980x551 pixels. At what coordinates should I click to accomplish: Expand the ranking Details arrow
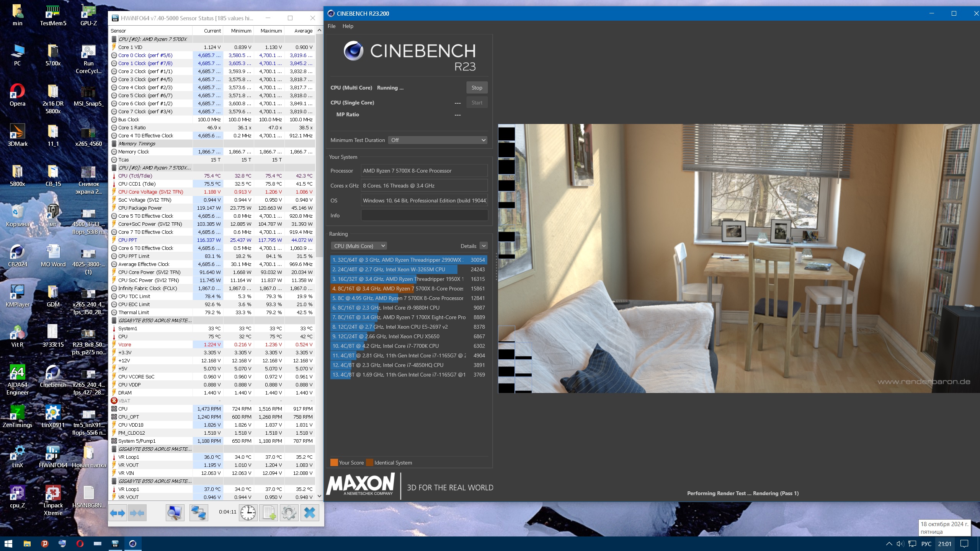tap(484, 246)
